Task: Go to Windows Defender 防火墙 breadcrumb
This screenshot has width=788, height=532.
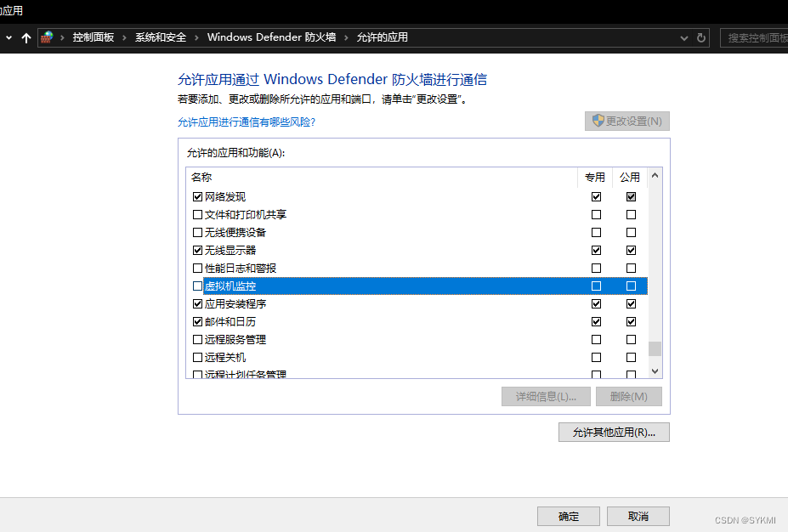Action: pos(271,37)
